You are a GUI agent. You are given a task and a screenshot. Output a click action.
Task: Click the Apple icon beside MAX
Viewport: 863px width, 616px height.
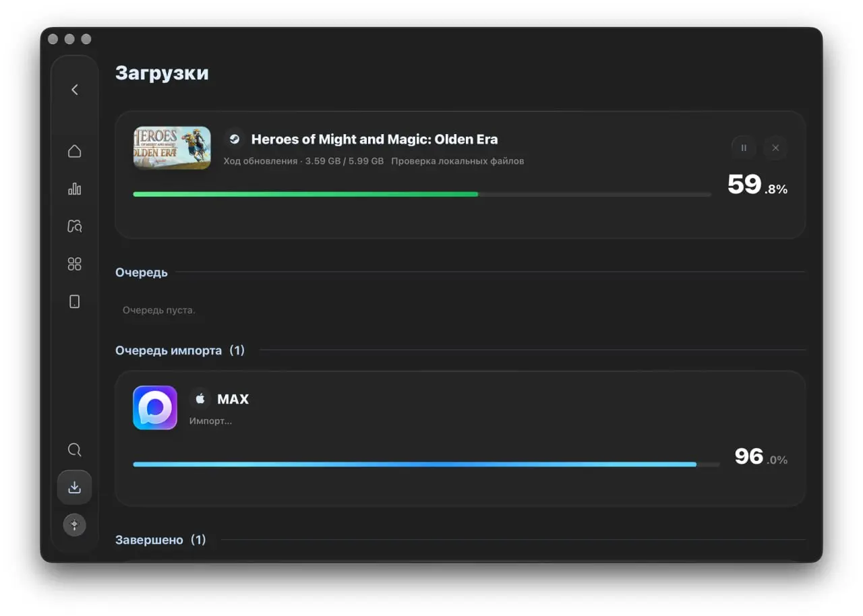(200, 399)
